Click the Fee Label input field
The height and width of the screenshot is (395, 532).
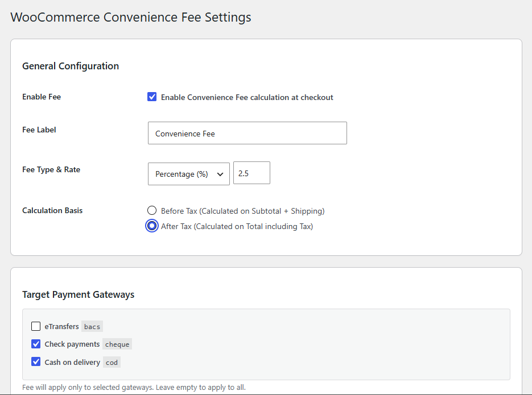[248, 133]
